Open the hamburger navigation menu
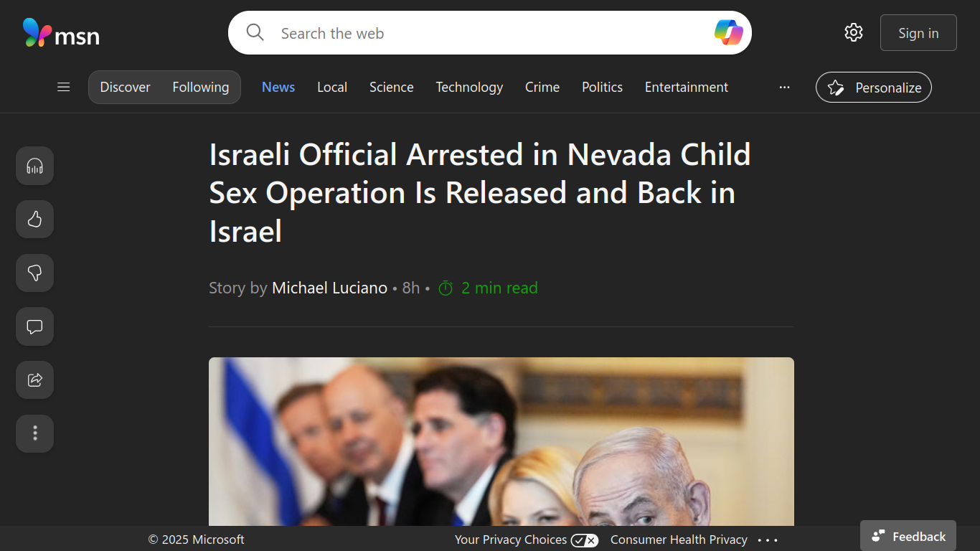The width and height of the screenshot is (980, 551). [x=64, y=87]
